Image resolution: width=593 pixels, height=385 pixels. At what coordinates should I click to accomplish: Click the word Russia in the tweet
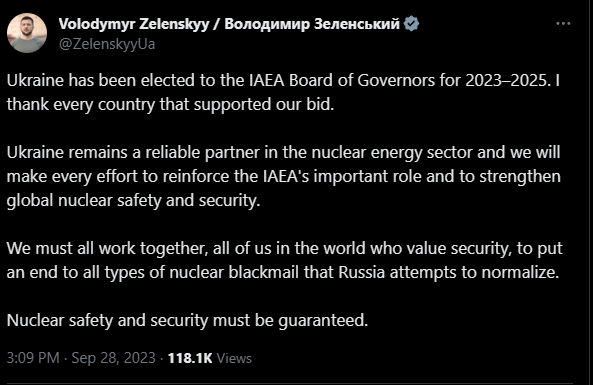(x=362, y=272)
